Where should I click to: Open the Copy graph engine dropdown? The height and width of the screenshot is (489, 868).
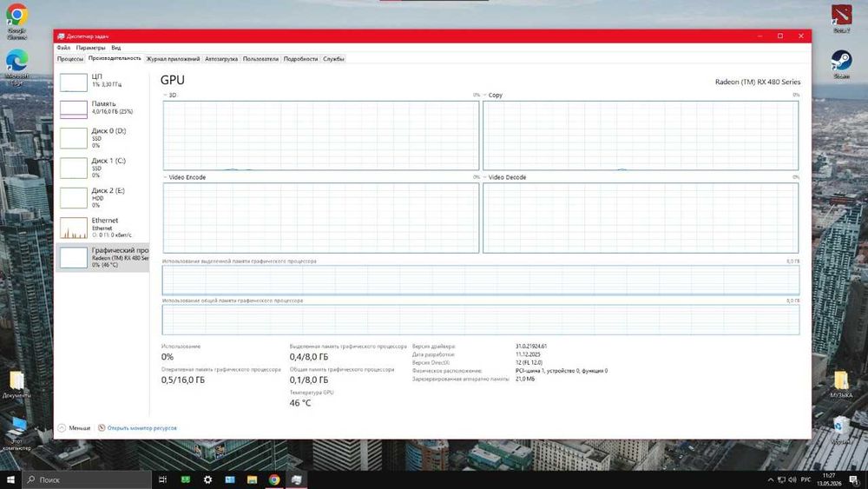click(x=493, y=96)
